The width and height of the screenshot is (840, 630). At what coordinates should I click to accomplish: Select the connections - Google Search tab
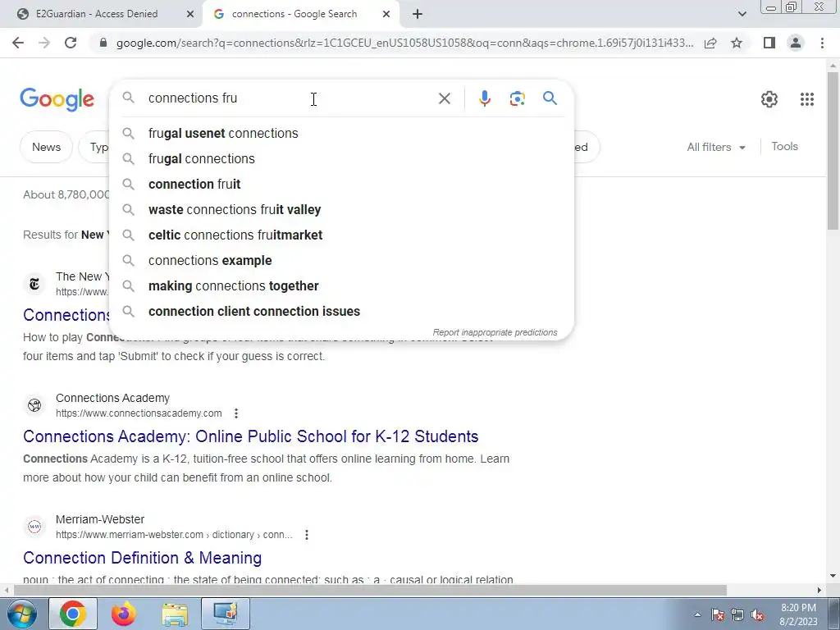(x=300, y=14)
